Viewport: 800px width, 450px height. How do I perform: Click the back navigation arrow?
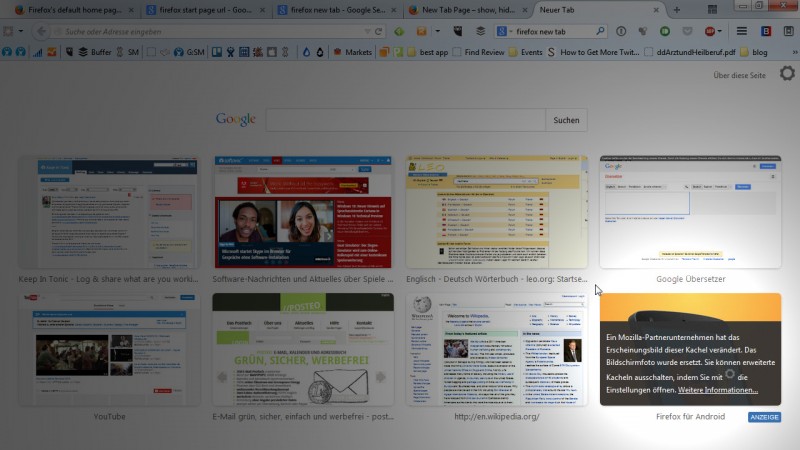tap(41, 32)
